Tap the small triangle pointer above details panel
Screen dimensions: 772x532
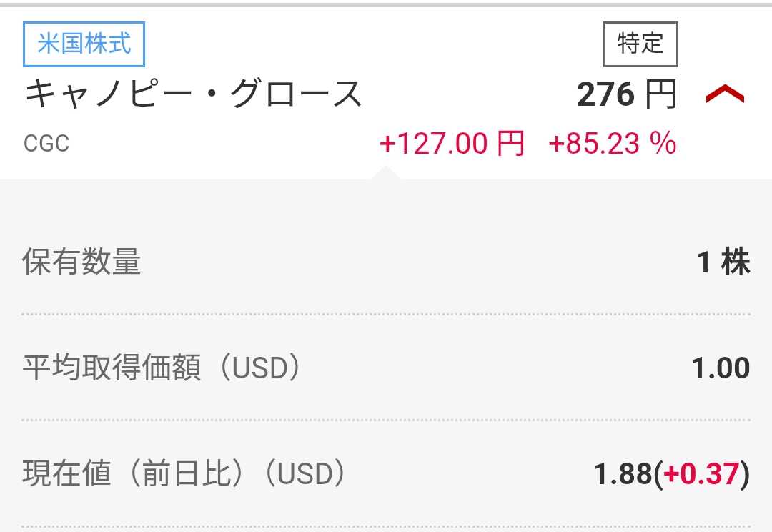(x=385, y=173)
